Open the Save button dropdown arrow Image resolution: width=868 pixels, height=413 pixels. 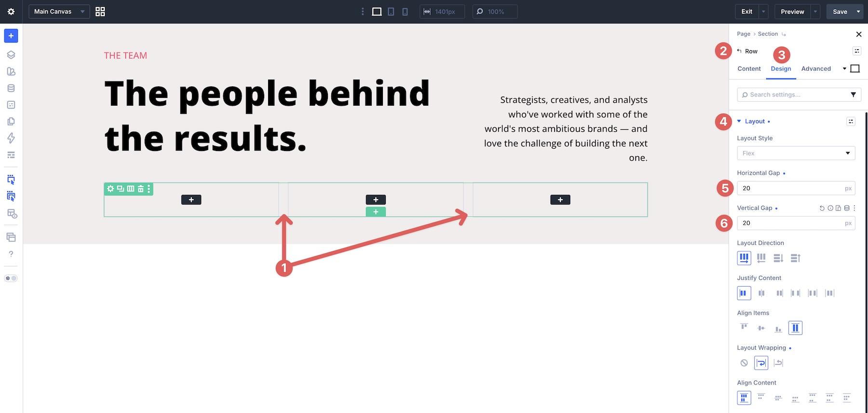(x=858, y=12)
